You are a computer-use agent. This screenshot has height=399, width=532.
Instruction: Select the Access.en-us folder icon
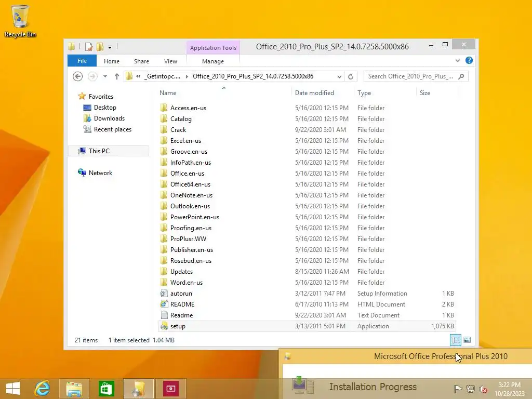point(164,108)
